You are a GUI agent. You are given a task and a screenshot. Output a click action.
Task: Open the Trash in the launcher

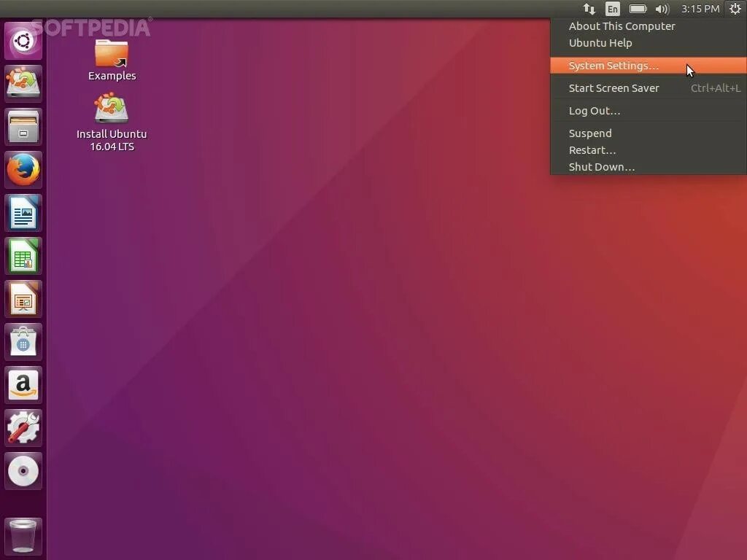23,536
